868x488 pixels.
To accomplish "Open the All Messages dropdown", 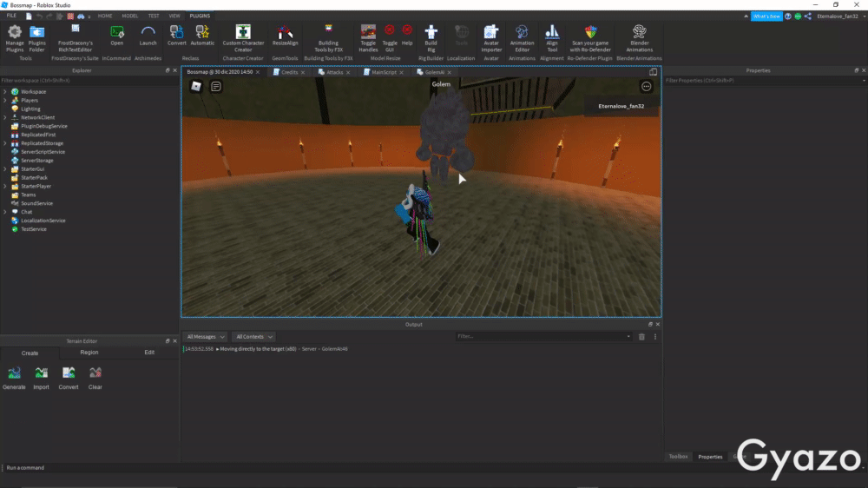I will tap(206, 337).
